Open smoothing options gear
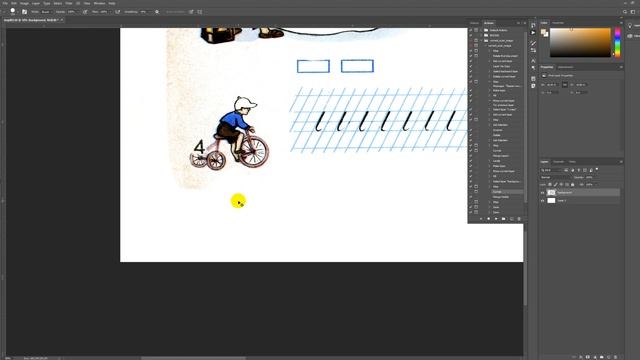The image size is (640, 360). 157,12
